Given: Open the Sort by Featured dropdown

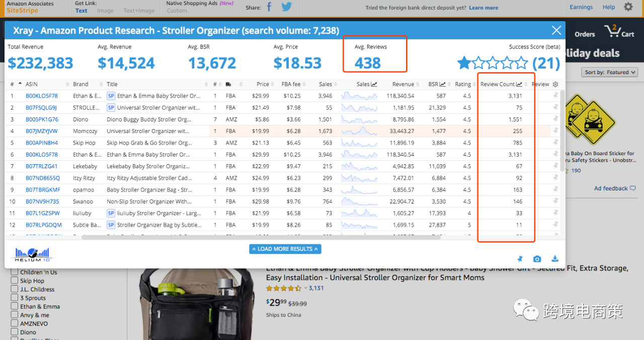Looking at the screenshot, I should [x=610, y=73].
